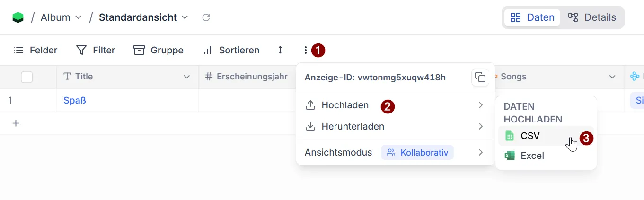The image size is (644, 200).
Task: Switch to the Daten tab
Action: pyautogui.click(x=532, y=17)
